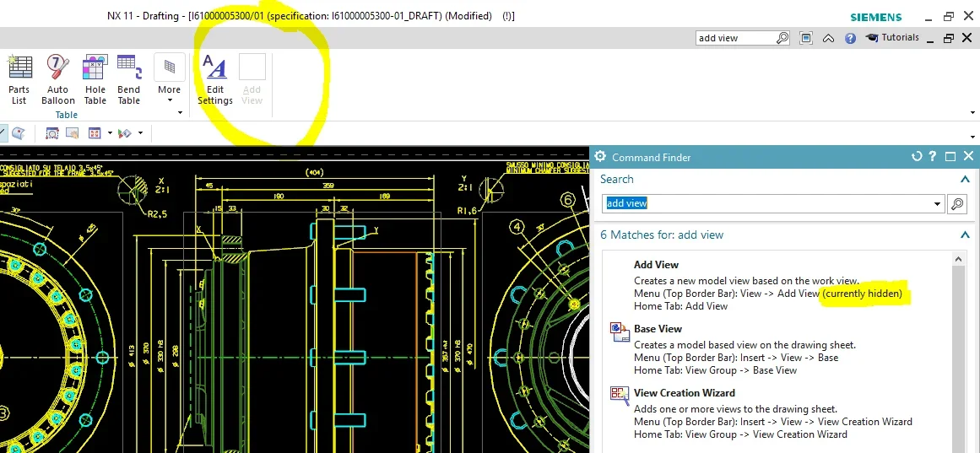Toggle full screen mode icon
This screenshot has width=980, height=453.
(806, 38)
